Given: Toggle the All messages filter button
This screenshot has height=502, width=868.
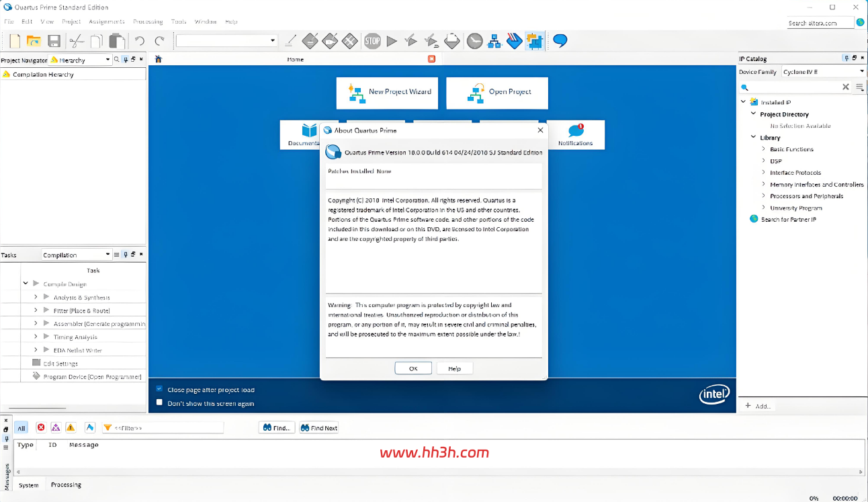Looking at the screenshot, I should pyautogui.click(x=21, y=428).
